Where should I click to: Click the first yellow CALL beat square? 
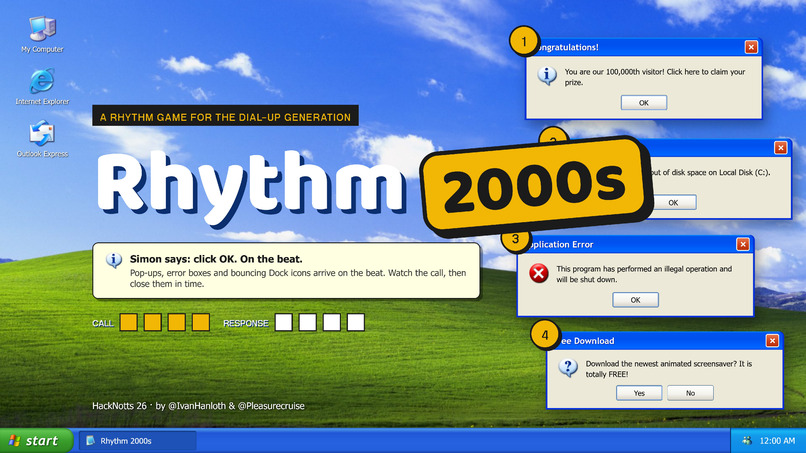(x=129, y=322)
